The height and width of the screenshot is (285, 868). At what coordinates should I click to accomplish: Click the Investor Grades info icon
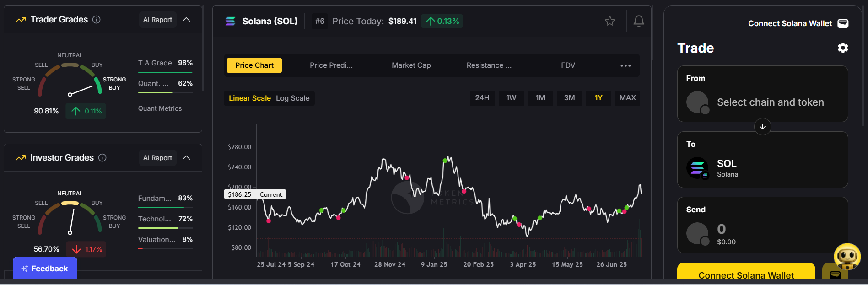102,158
